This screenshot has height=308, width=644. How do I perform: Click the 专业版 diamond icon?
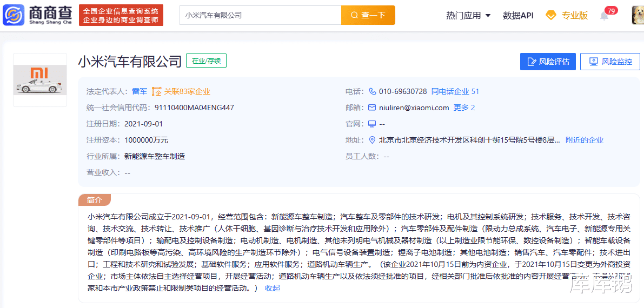[550, 16]
